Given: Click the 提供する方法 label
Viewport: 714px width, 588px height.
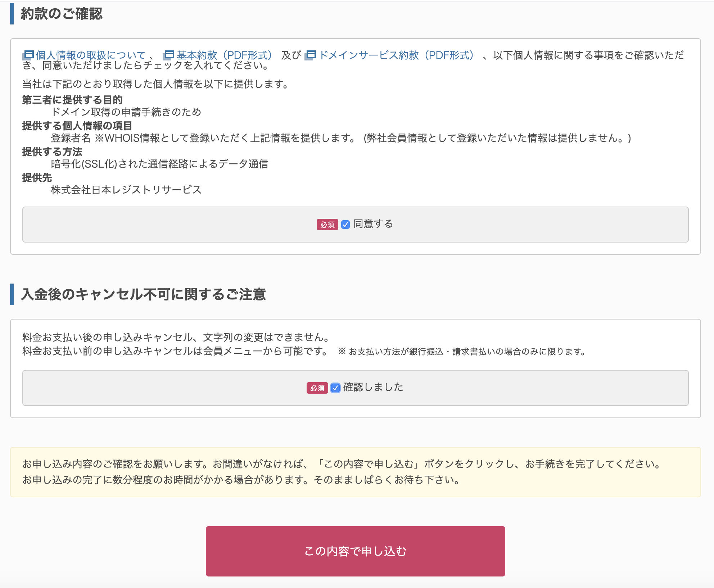Looking at the screenshot, I should (52, 151).
